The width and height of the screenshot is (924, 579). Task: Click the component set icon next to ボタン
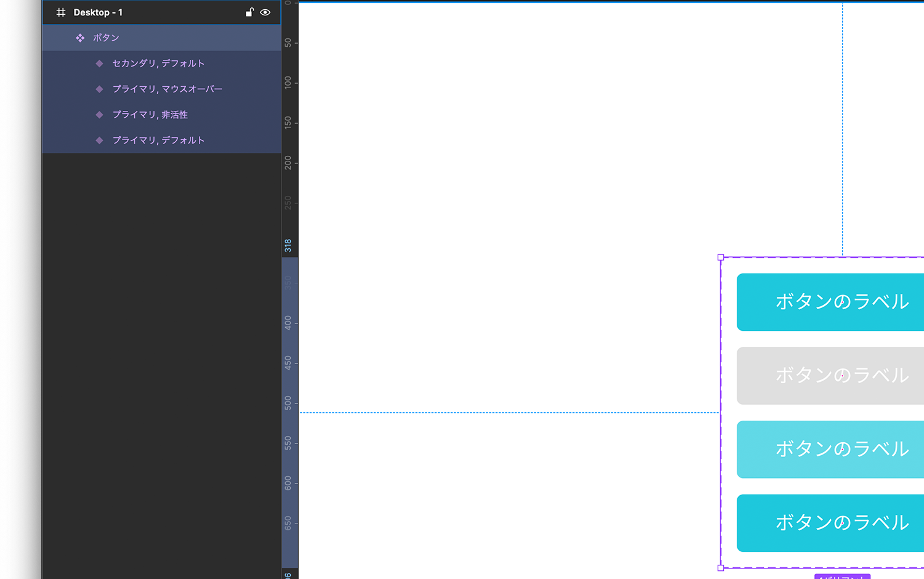click(80, 38)
